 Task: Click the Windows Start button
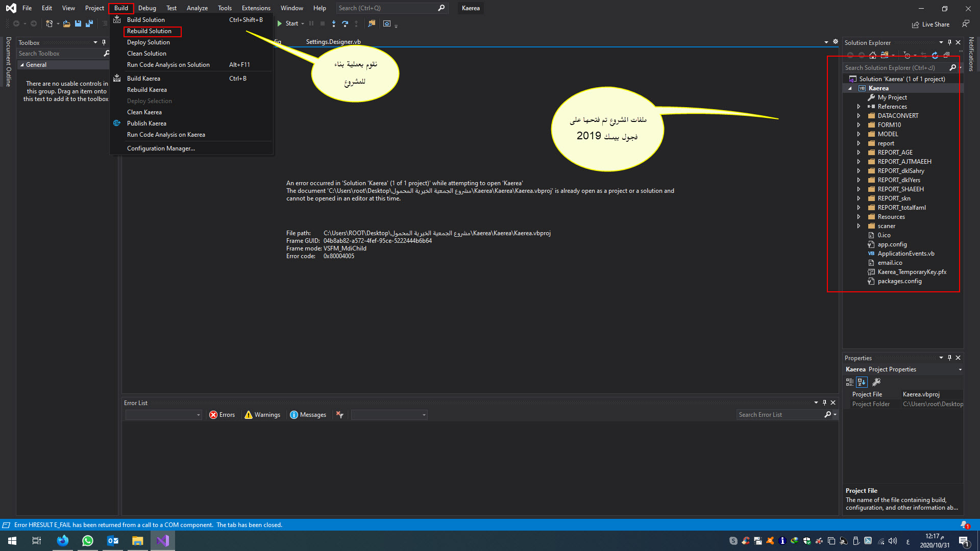12,541
